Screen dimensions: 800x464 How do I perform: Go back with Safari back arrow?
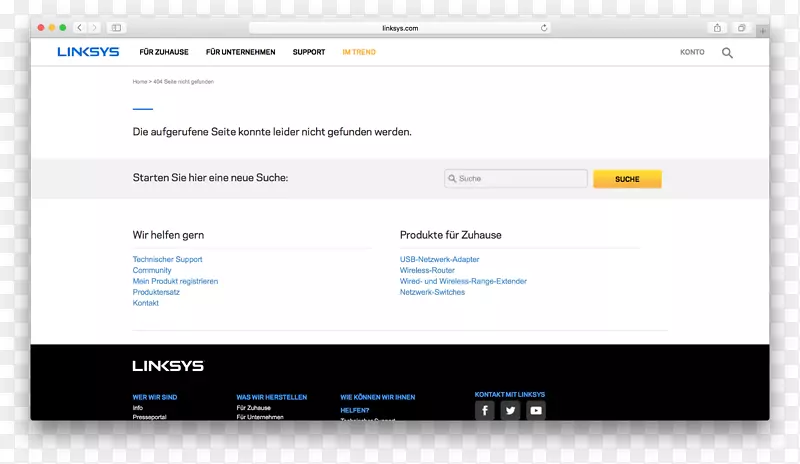(80, 28)
